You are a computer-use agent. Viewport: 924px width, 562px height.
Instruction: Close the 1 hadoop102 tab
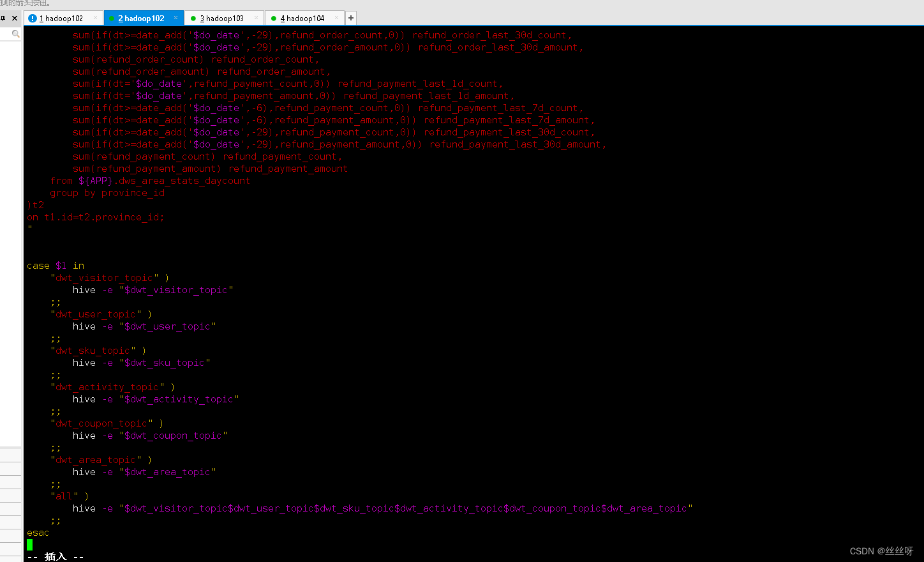tap(96, 18)
